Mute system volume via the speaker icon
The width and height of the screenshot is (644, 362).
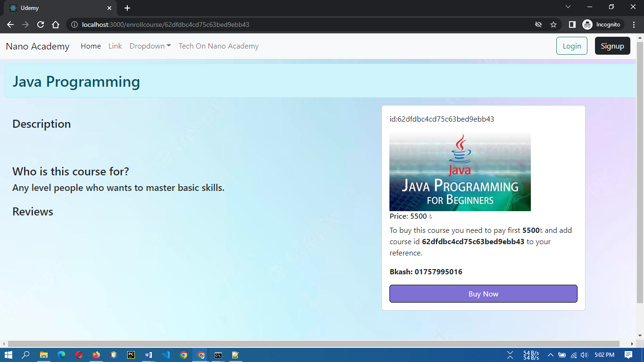[x=584, y=355]
